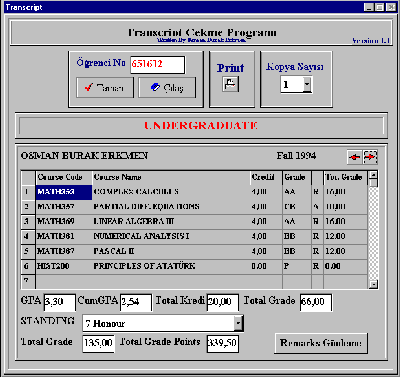The image size is (400, 377).
Task: Click scroll up arrow of course table
Action: point(374,175)
